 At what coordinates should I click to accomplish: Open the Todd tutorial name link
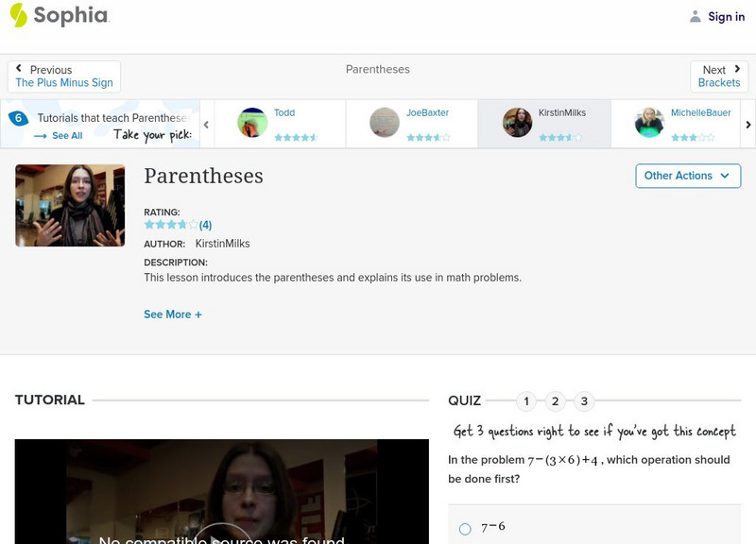284,112
